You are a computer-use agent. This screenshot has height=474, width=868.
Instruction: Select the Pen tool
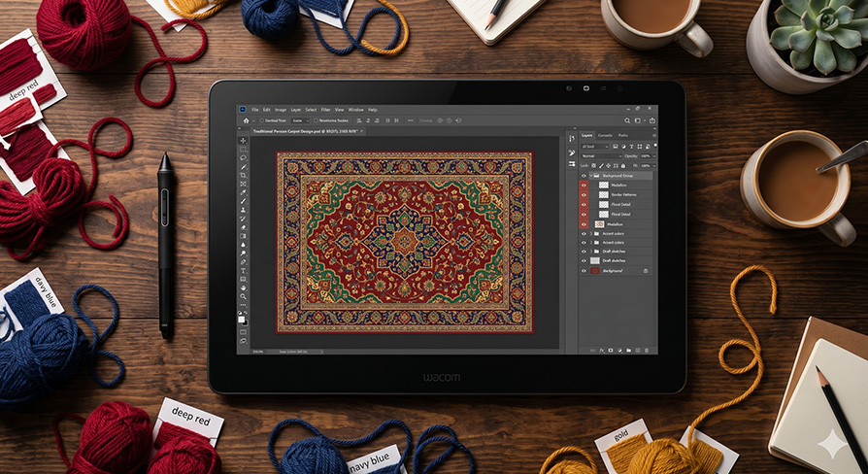244,262
